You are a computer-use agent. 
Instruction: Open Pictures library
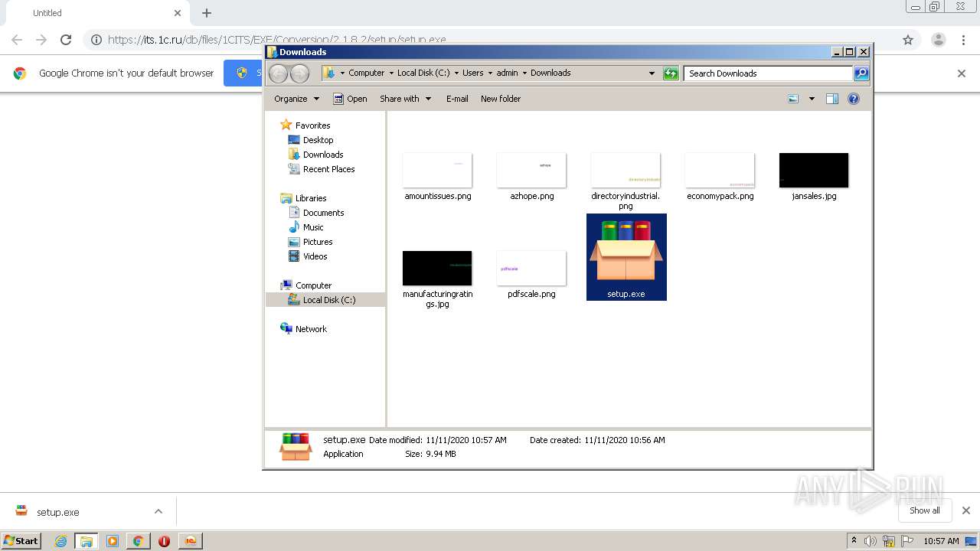[318, 242]
